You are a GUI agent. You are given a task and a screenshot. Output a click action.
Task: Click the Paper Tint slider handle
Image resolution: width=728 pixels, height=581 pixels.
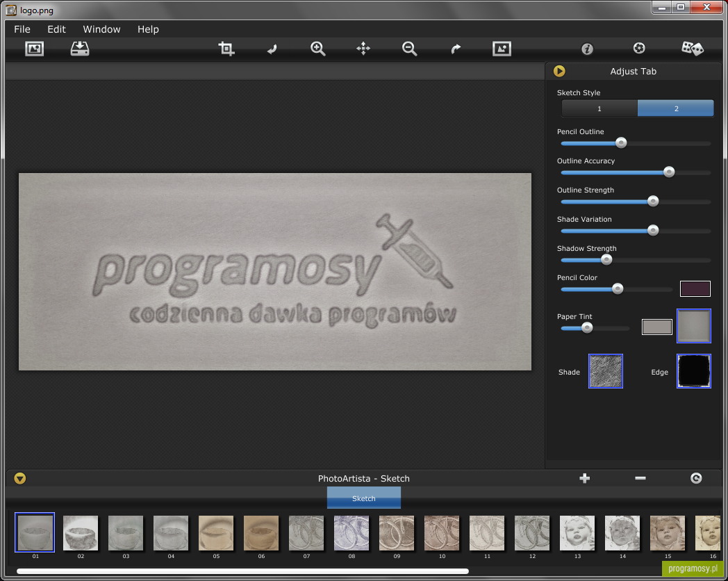[x=587, y=328]
